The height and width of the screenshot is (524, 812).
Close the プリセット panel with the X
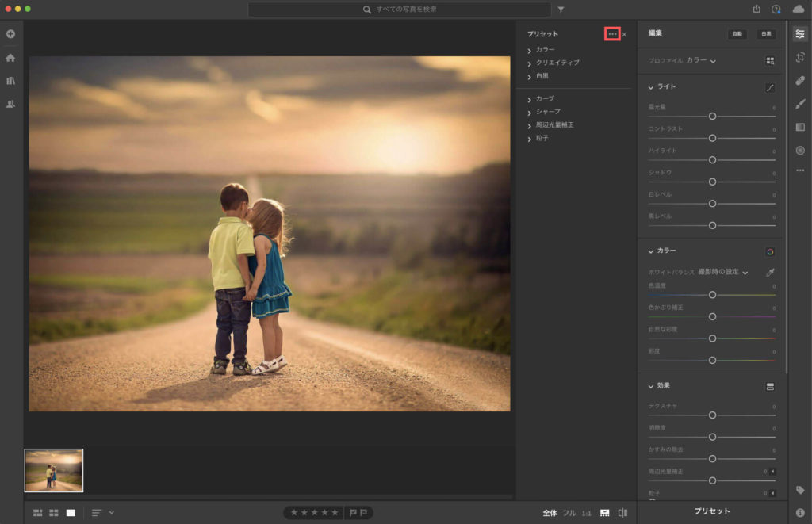625,35
